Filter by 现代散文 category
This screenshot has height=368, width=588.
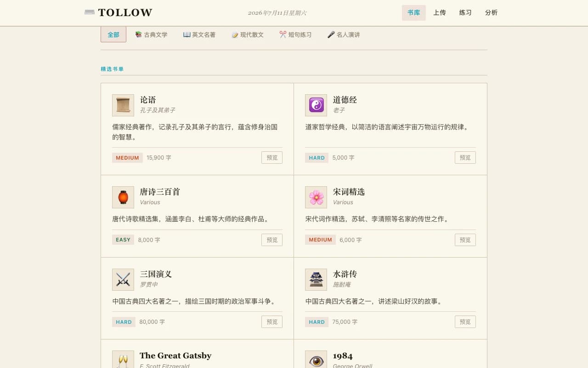coord(247,34)
